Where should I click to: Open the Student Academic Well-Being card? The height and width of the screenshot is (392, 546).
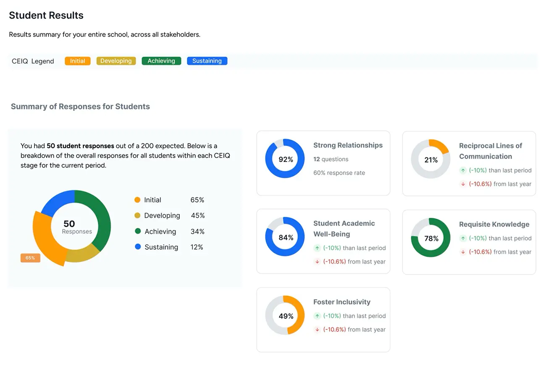[x=323, y=241]
